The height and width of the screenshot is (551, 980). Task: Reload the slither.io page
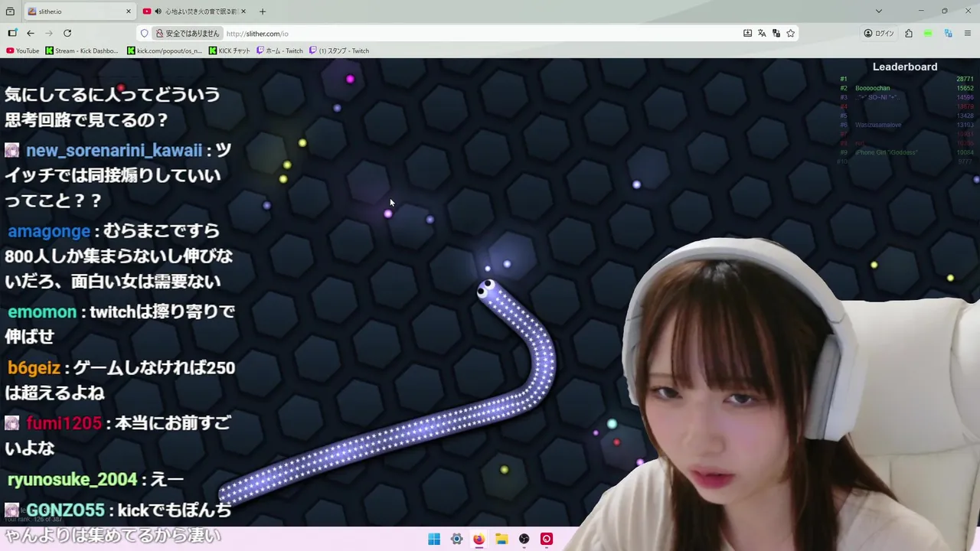pos(67,33)
